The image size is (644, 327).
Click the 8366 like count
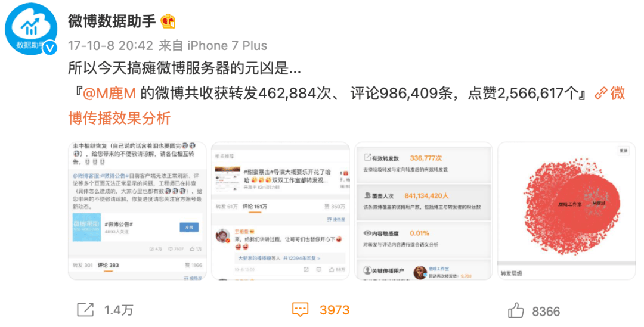[546, 312]
